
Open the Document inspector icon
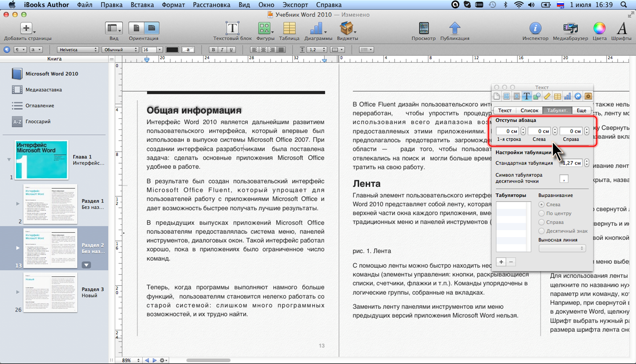pos(497,96)
